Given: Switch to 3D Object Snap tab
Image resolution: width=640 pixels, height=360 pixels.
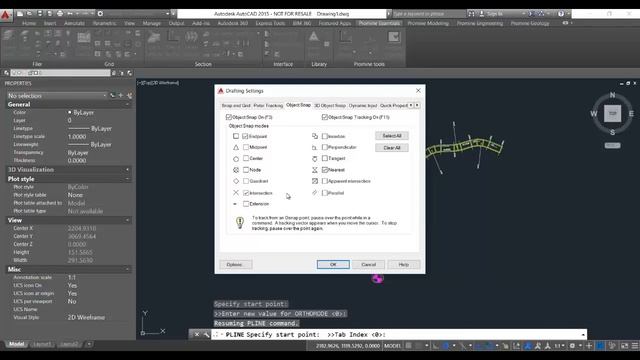Looking at the screenshot, I should [330, 105].
